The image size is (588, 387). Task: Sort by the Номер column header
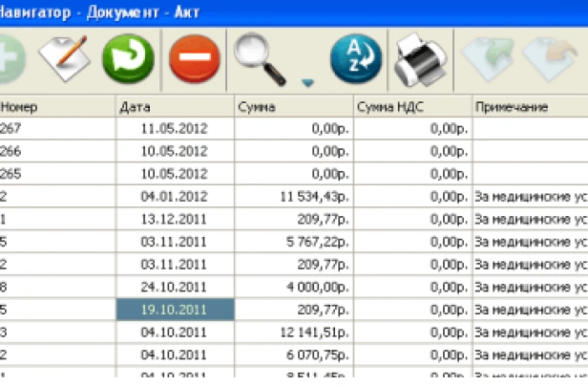click(x=57, y=107)
